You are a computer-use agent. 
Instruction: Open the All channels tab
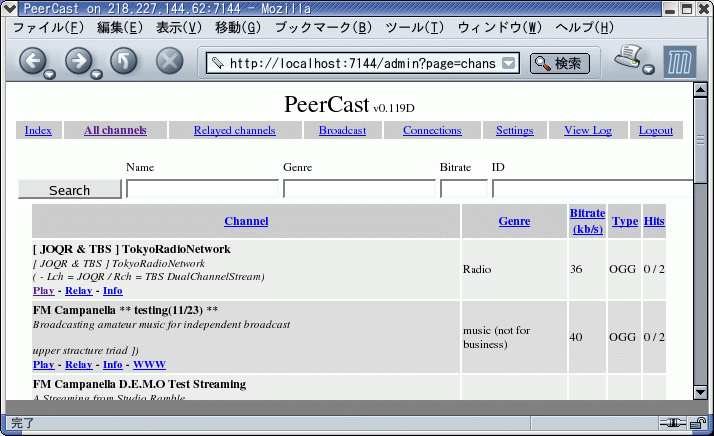tap(115, 130)
